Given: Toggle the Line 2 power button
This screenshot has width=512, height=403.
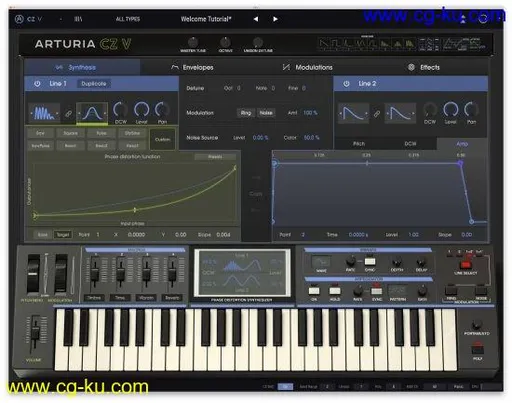Looking at the screenshot, I should pyautogui.click(x=346, y=84).
